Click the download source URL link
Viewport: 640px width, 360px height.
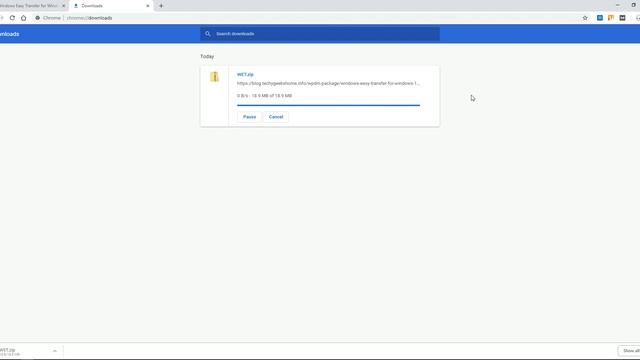tap(328, 83)
